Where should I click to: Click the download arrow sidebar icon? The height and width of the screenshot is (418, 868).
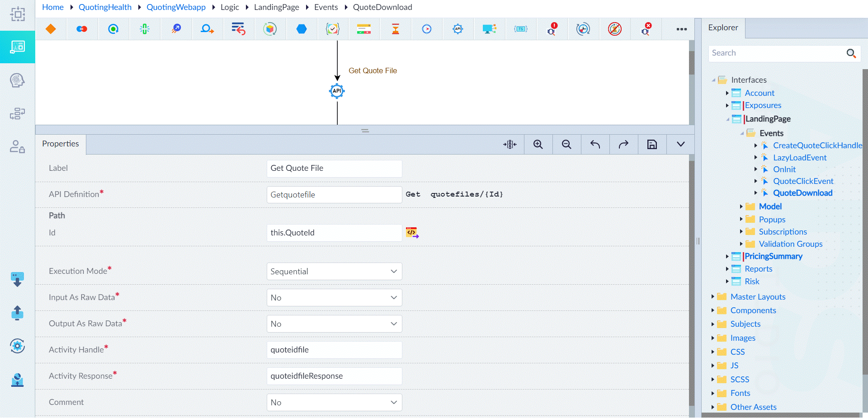[17, 279]
